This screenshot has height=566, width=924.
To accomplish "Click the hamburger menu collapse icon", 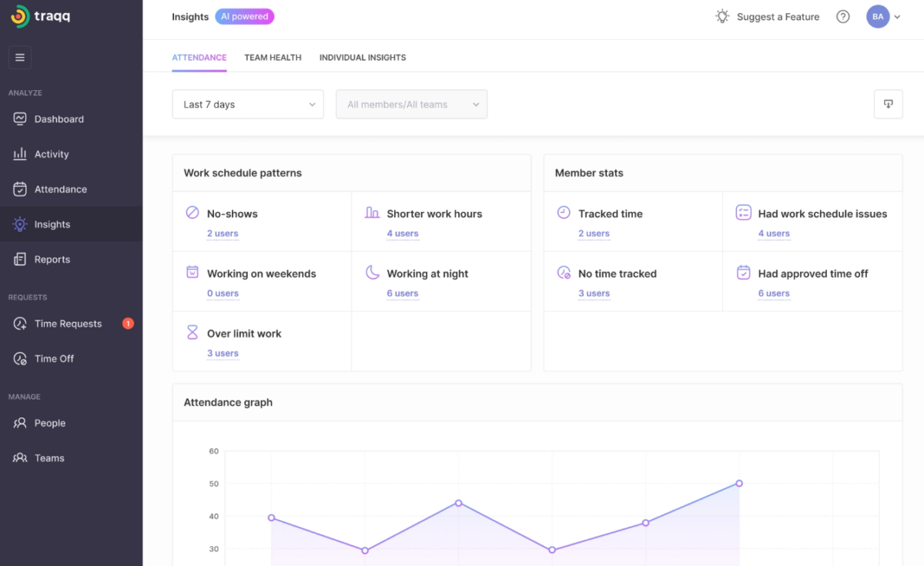I will point(20,58).
